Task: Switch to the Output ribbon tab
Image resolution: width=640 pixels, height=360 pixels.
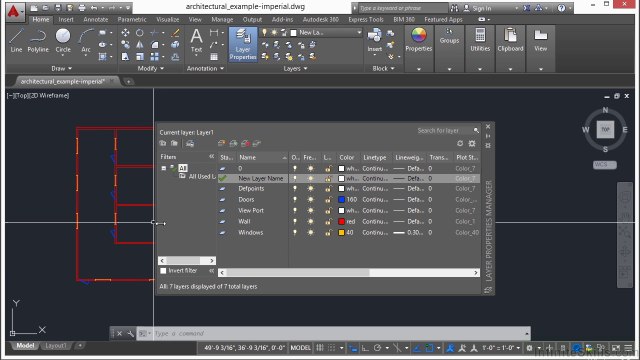Action: (x=252, y=20)
